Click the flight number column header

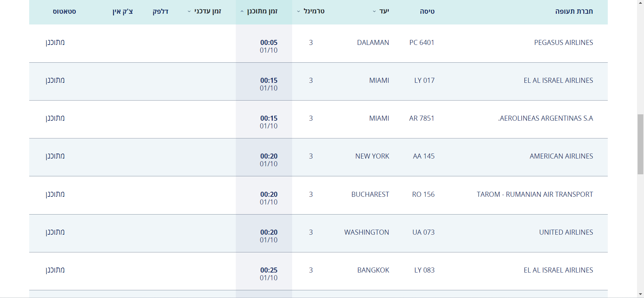tap(427, 11)
